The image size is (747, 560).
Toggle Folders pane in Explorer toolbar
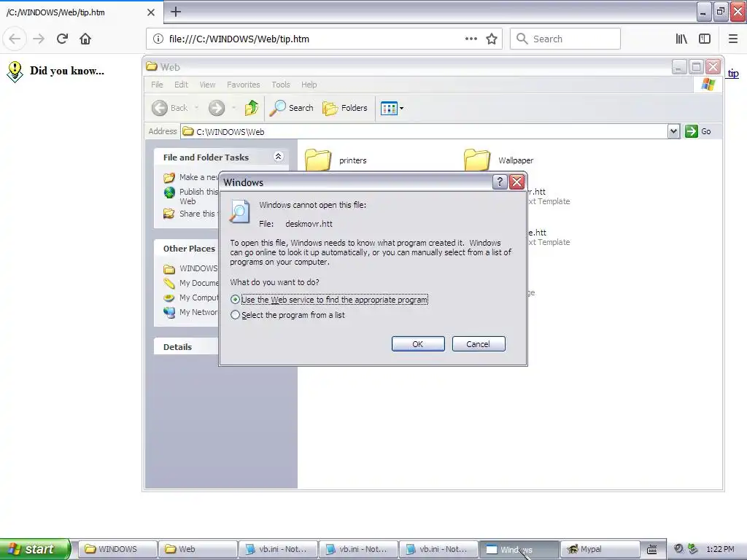pos(345,108)
